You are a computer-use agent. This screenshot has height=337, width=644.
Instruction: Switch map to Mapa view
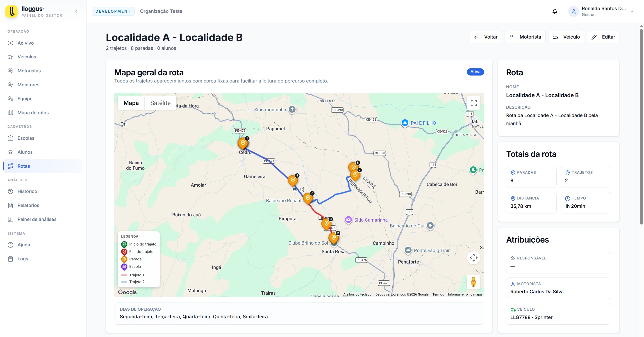tap(131, 103)
